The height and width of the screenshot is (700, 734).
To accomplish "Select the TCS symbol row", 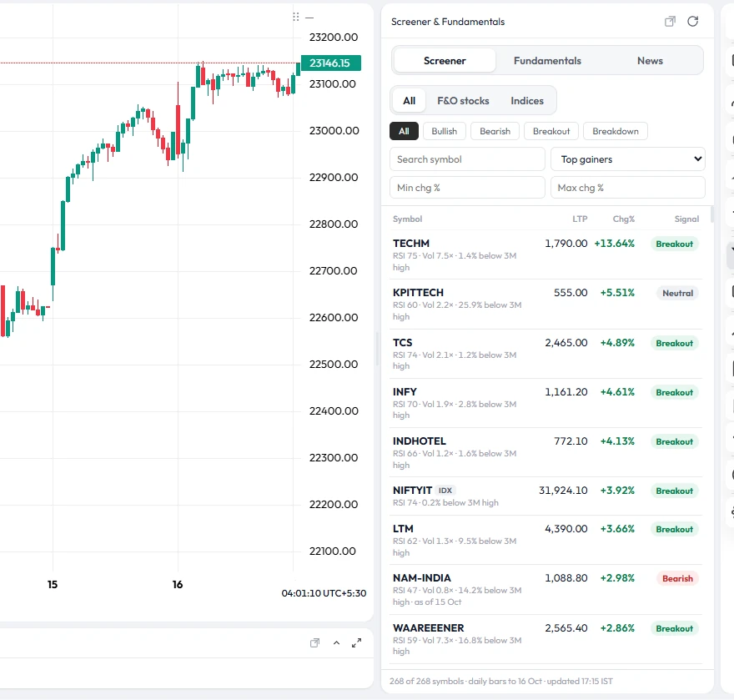I will click(x=545, y=354).
